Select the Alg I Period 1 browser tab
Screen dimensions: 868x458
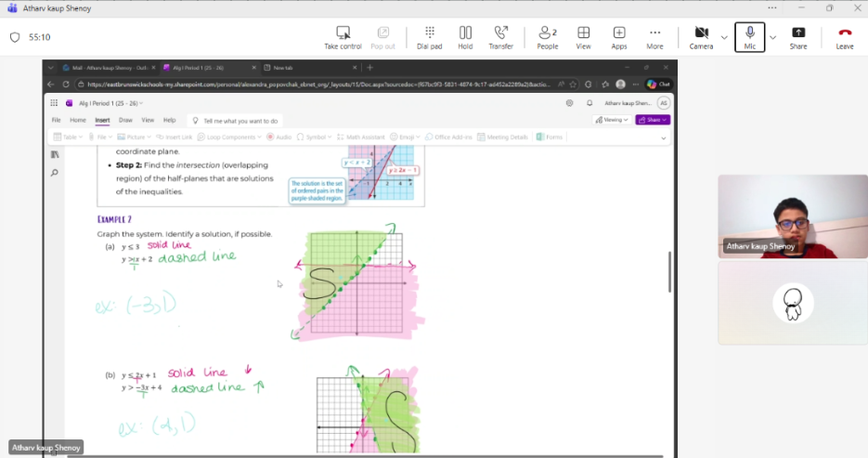(x=209, y=68)
